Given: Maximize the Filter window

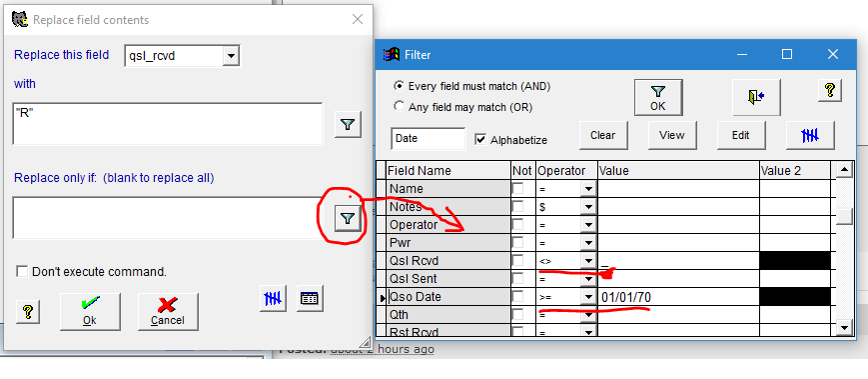Looking at the screenshot, I should click(787, 54).
